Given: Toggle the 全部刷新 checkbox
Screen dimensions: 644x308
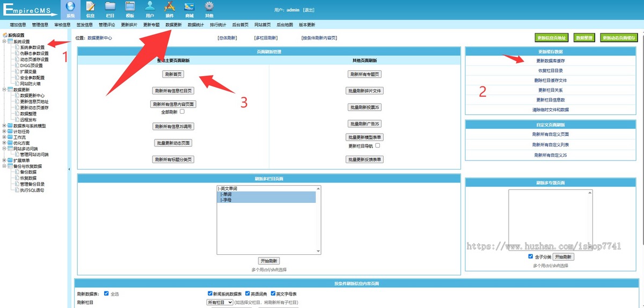Looking at the screenshot, I should tap(182, 112).
